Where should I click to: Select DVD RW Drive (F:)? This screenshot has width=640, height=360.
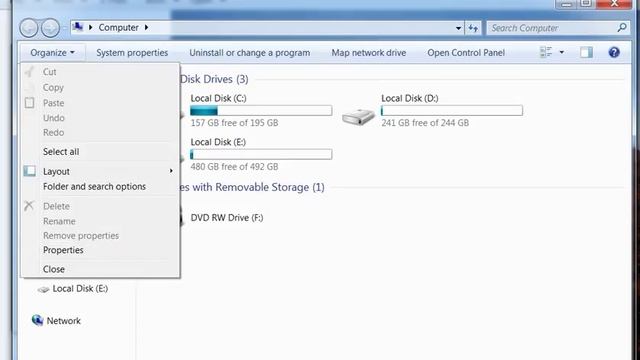(x=227, y=218)
